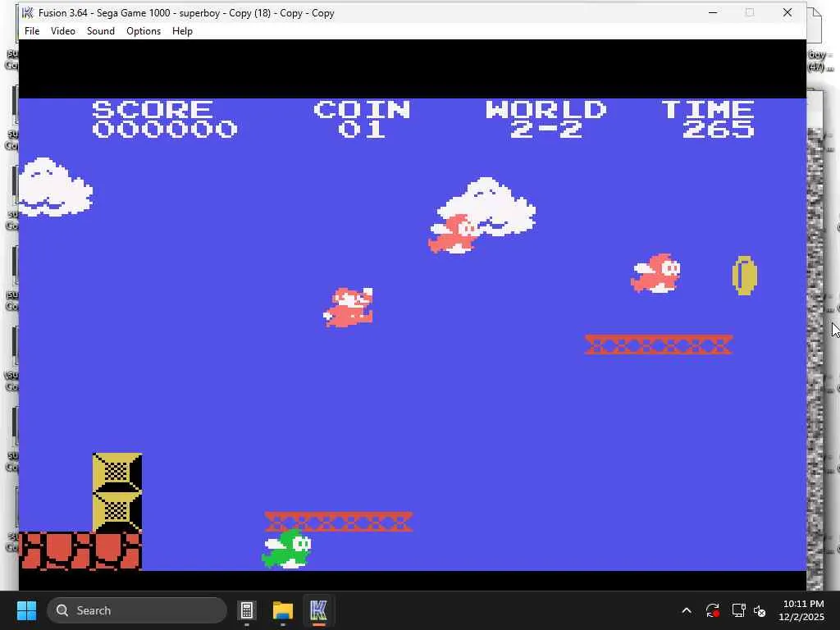Open the File menu
This screenshot has height=630, width=840.
[32, 31]
